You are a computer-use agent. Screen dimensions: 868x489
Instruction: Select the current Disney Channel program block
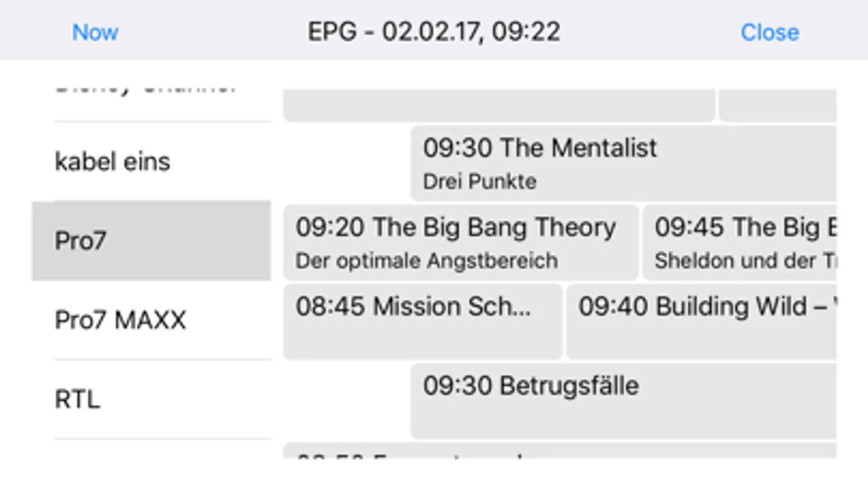pos(499,105)
